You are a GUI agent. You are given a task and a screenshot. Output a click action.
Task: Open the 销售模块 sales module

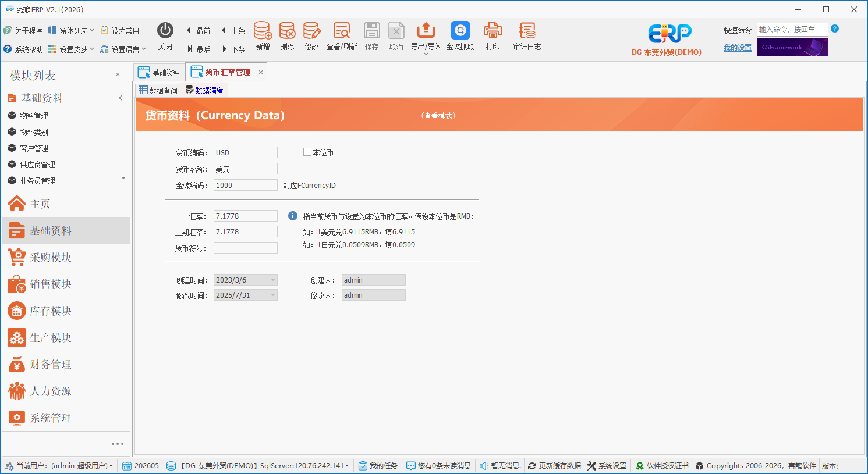click(66, 284)
